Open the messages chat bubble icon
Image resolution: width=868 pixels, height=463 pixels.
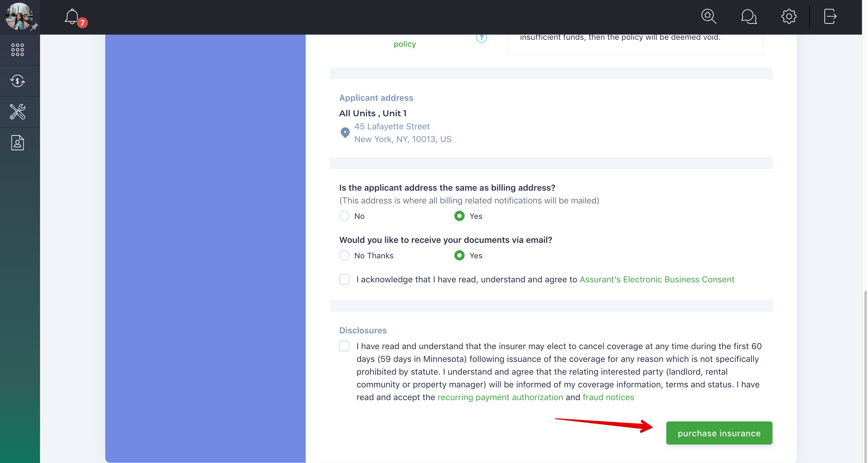point(749,16)
